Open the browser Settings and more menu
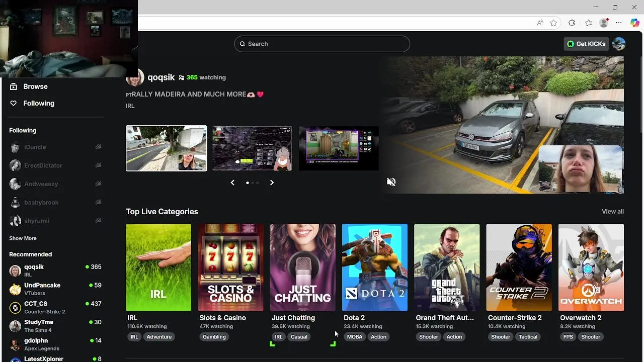Viewport: 644px width, 362px height. click(x=619, y=23)
